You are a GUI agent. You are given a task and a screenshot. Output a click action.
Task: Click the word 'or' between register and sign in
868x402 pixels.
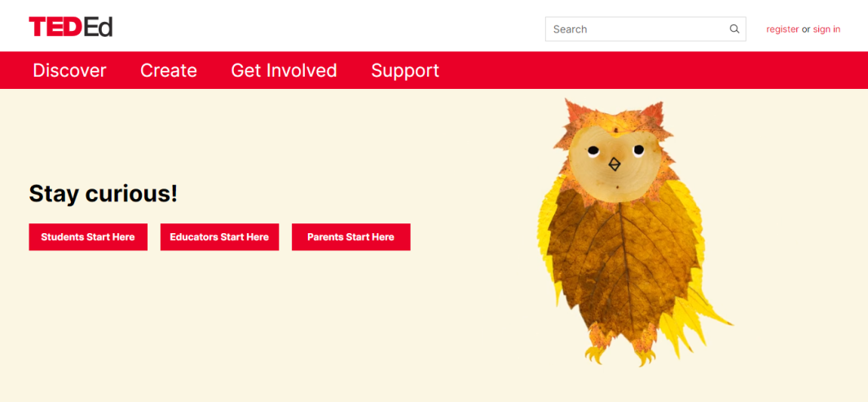coord(806,29)
